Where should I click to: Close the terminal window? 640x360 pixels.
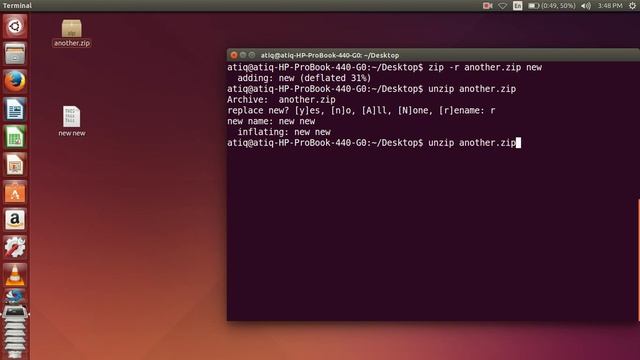click(234, 55)
